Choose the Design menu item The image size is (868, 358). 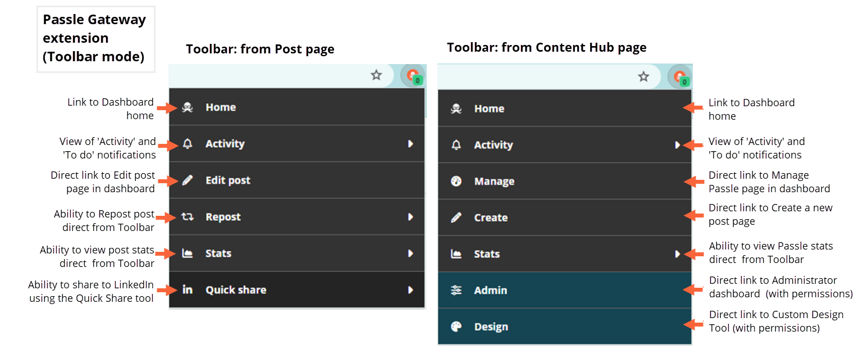[565, 327]
